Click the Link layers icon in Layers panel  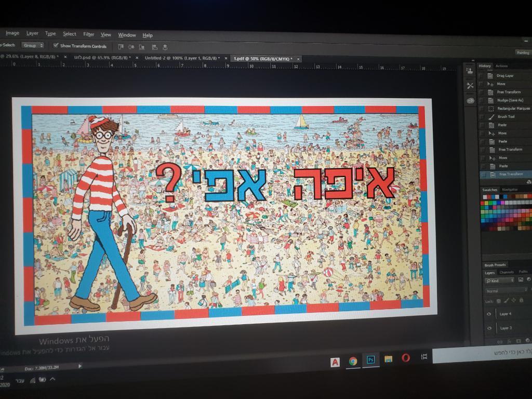[x=500, y=342]
